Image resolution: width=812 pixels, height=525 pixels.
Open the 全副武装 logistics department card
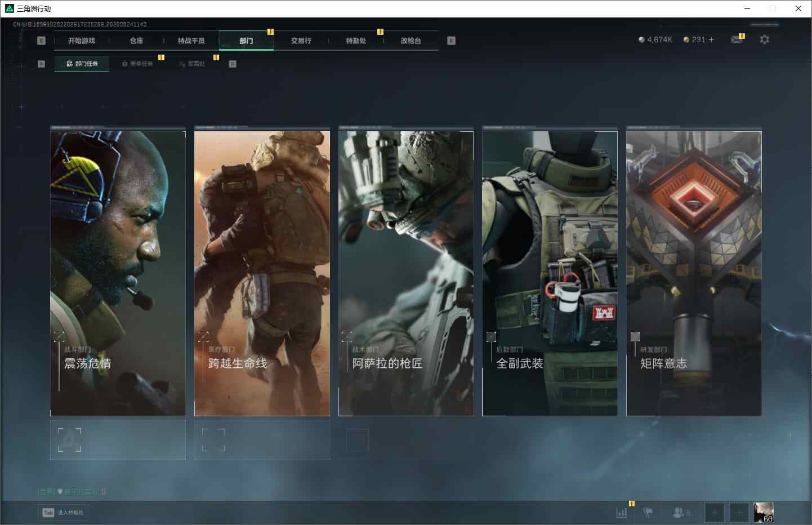tap(550, 273)
